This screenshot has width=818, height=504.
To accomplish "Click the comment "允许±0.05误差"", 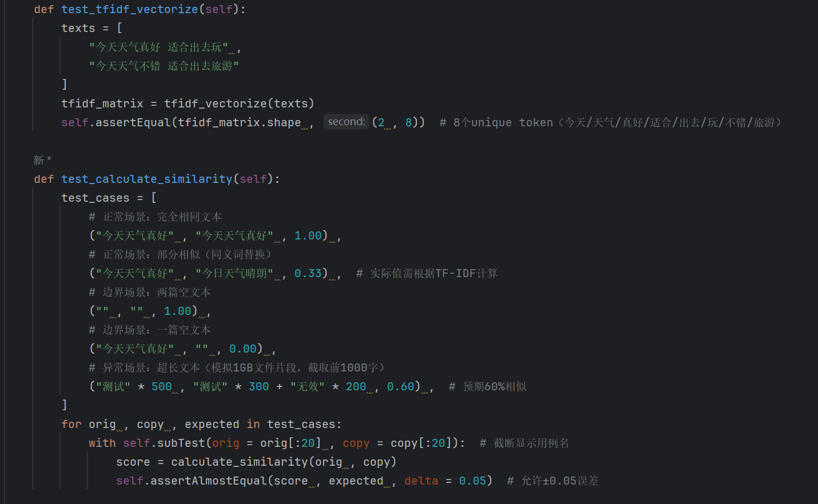I will click(553, 481).
